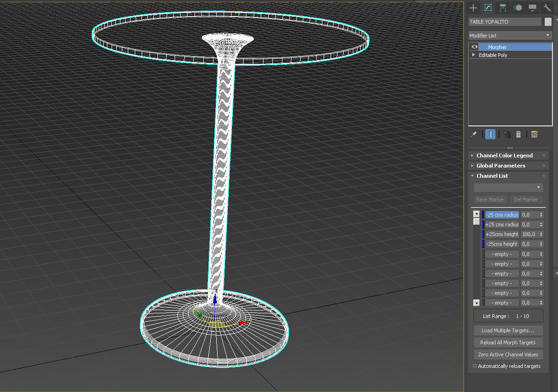This screenshot has height=392, width=558.
Task: Adjust spinner of +25cms height channel
Action: 541,234
